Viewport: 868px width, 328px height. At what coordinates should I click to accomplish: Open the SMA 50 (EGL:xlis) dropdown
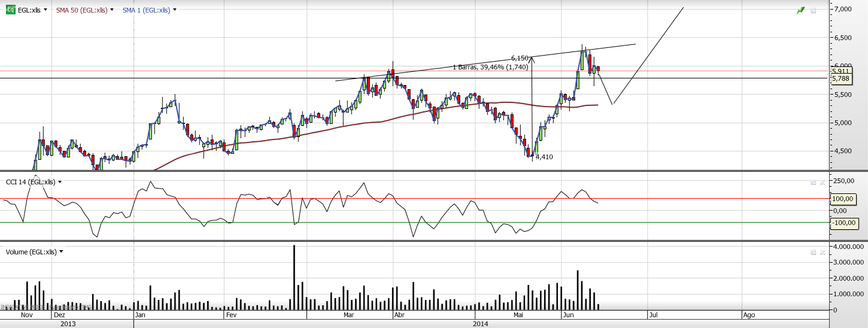pyautogui.click(x=113, y=10)
